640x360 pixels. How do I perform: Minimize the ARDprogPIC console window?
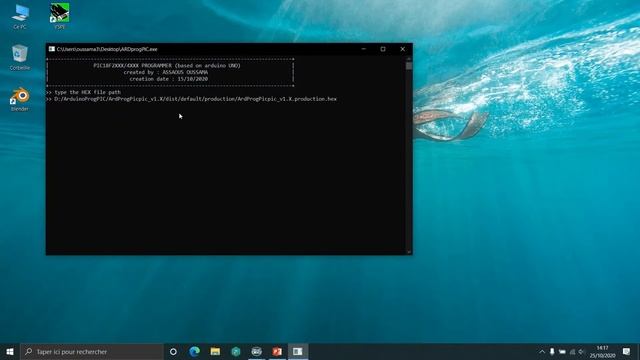363,49
